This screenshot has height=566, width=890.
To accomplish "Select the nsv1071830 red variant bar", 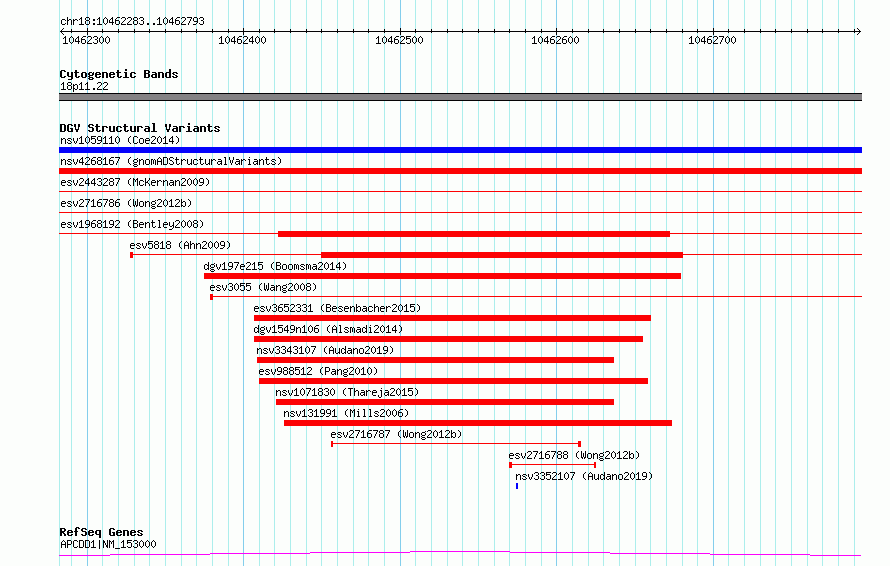I will pos(445,402).
